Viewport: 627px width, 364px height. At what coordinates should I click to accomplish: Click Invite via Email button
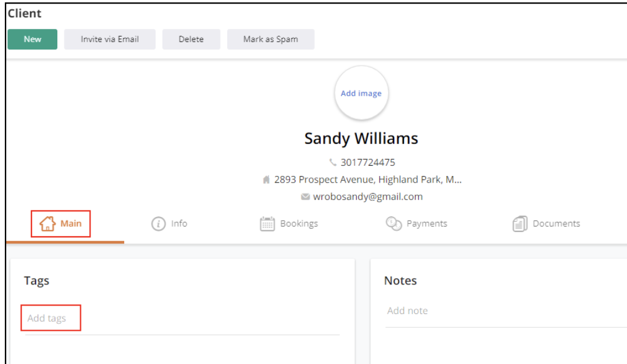tap(110, 39)
